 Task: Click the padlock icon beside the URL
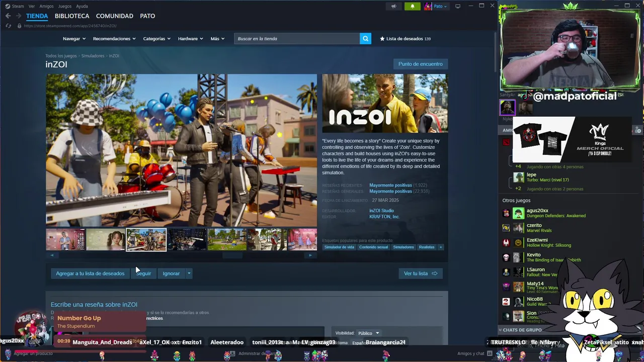click(19, 26)
